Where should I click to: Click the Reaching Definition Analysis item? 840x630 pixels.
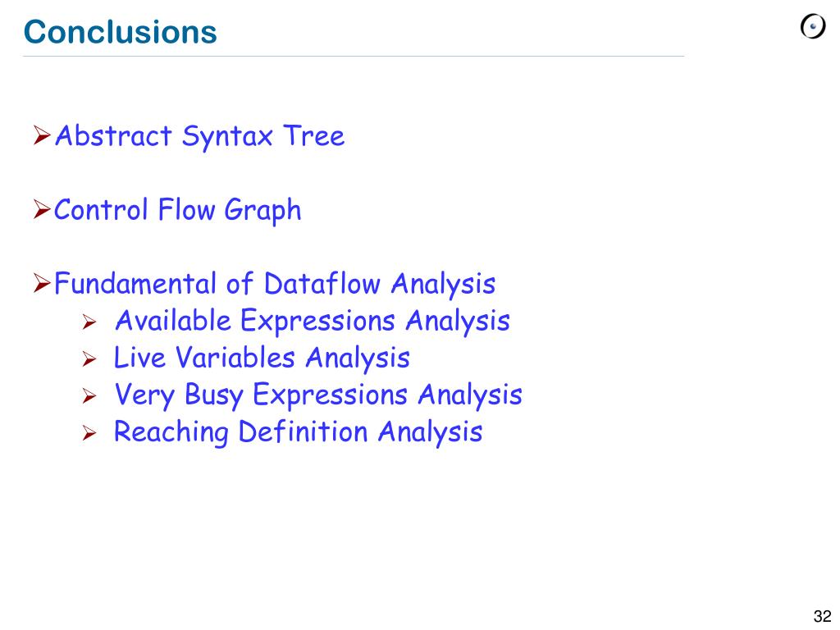tap(299, 432)
